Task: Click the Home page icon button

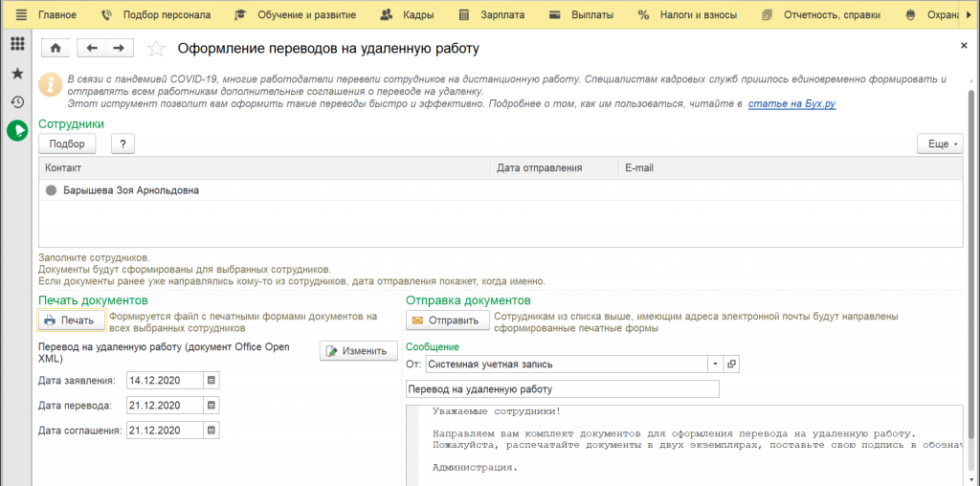Action: coord(55,48)
